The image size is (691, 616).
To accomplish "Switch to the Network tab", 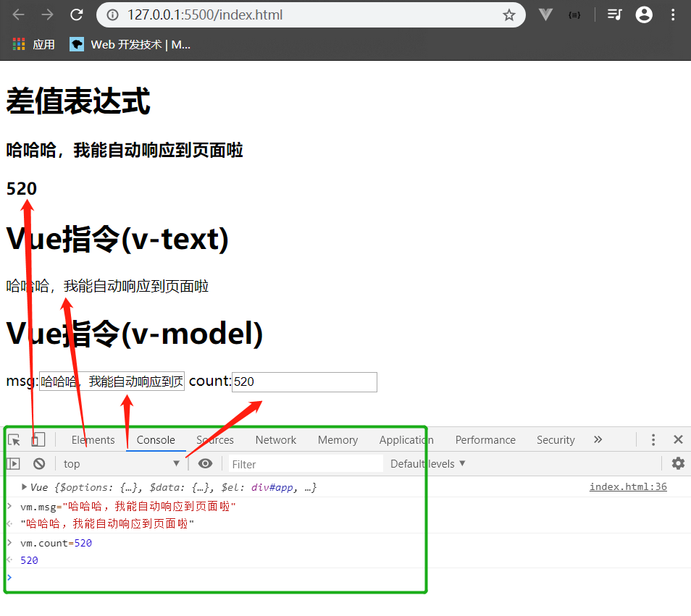I will coord(276,440).
